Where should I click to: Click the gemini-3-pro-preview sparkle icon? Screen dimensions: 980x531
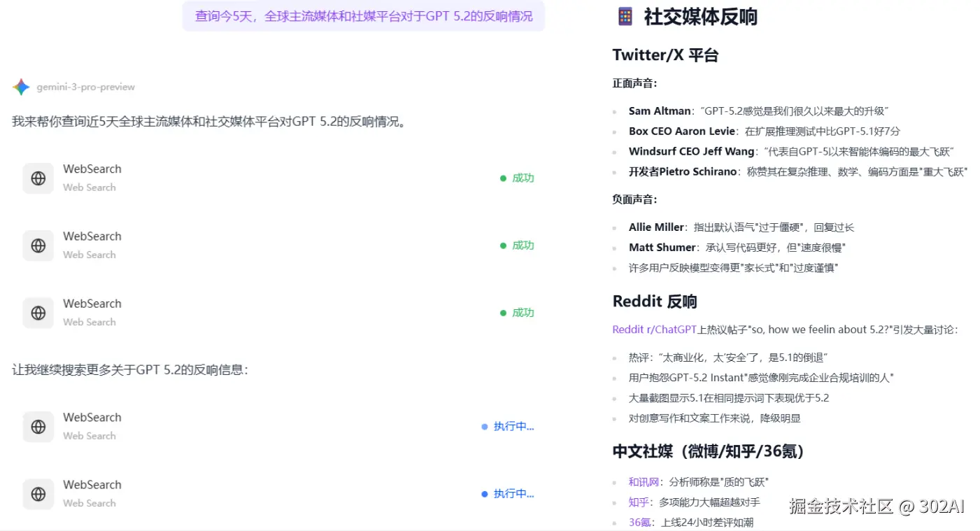(x=20, y=87)
